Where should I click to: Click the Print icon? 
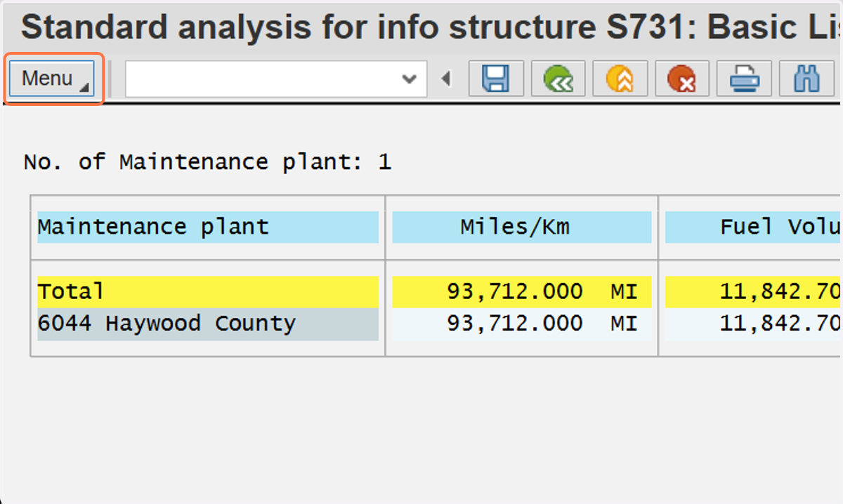(744, 79)
